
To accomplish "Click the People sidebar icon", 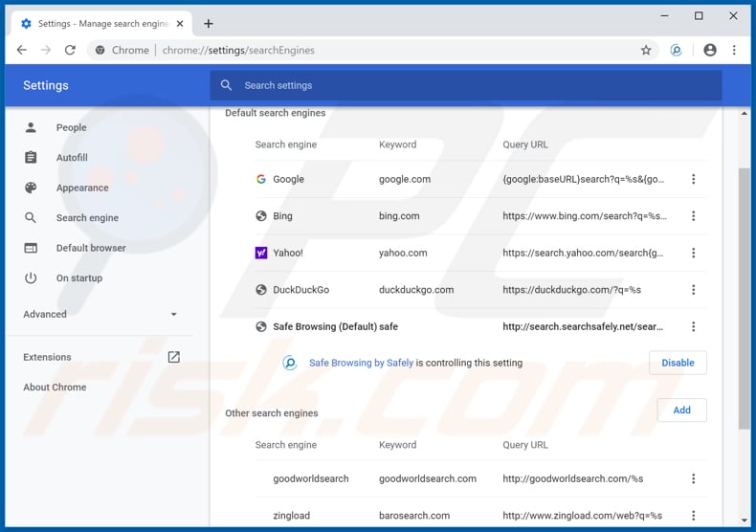I will pos(31,127).
